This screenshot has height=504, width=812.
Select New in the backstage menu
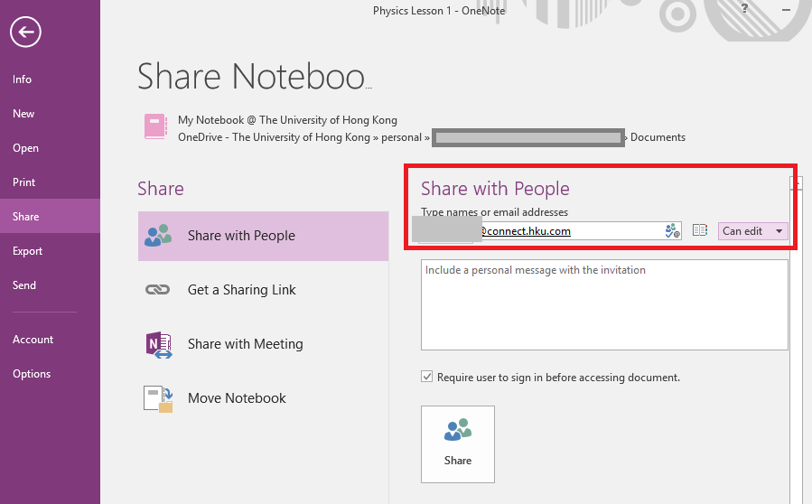click(23, 114)
